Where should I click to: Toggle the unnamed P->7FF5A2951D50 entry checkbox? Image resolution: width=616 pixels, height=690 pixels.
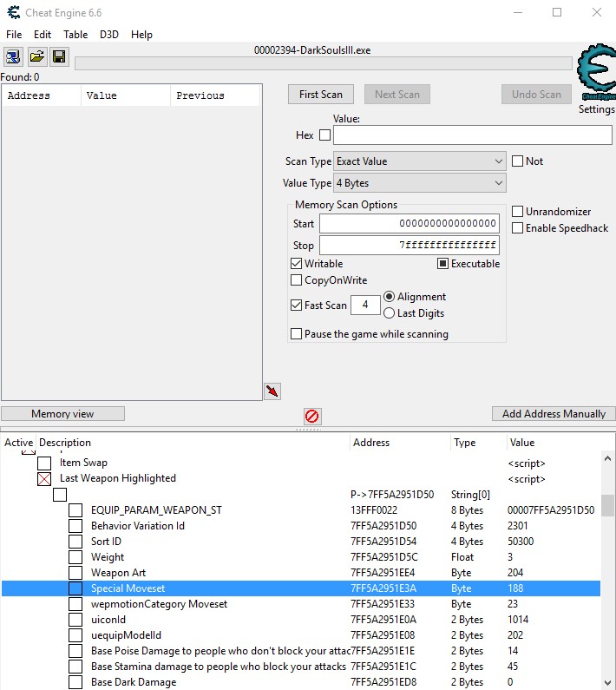coord(60,495)
